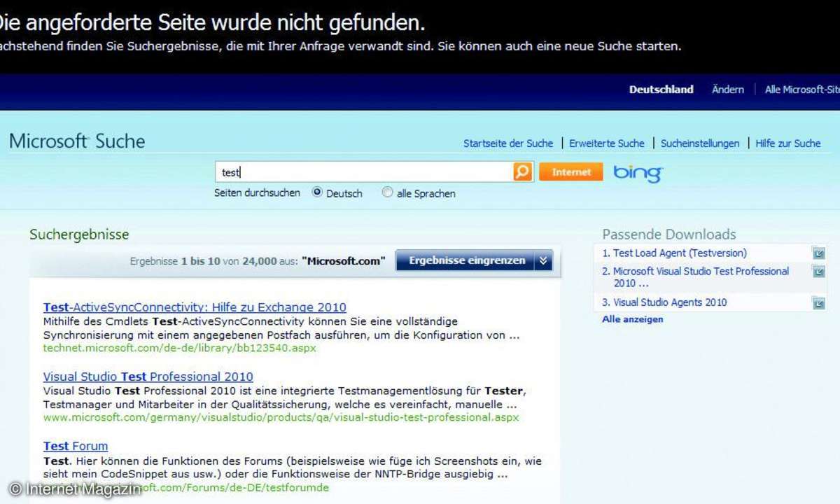Open Microsoft Visual Studio Test Professional 2010 download

pyautogui.click(x=701, y=277)
